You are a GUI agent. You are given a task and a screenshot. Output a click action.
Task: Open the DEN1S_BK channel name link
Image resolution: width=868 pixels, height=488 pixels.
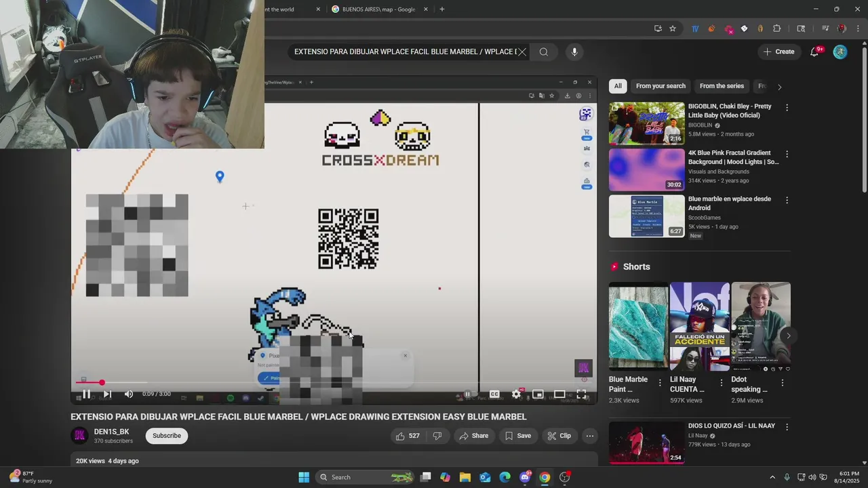click(111, 432)
